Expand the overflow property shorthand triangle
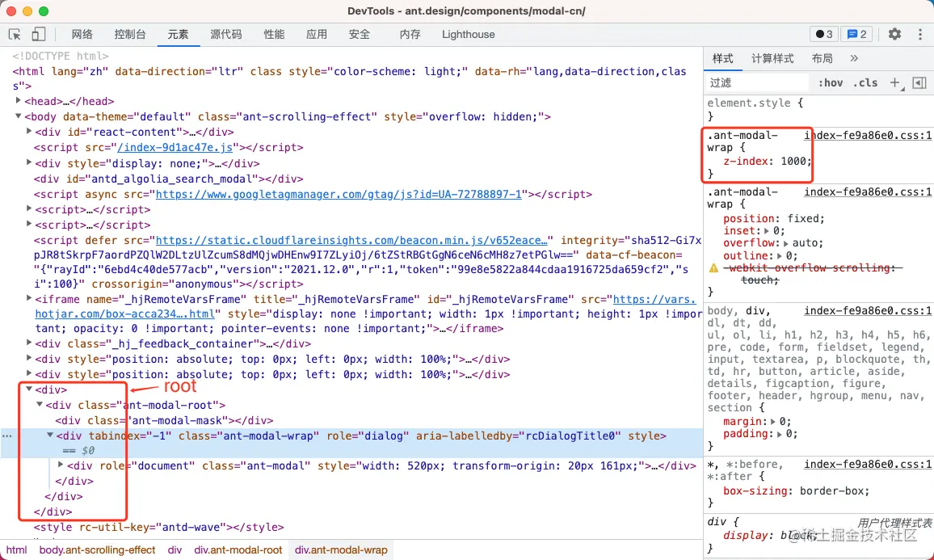The height and width of the screenshot is (560, 934). point(785,243)
